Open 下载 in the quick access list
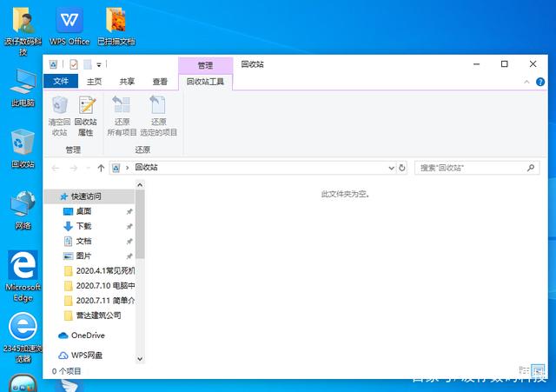The height and width of the screenshot is (392, 556). 83,226
